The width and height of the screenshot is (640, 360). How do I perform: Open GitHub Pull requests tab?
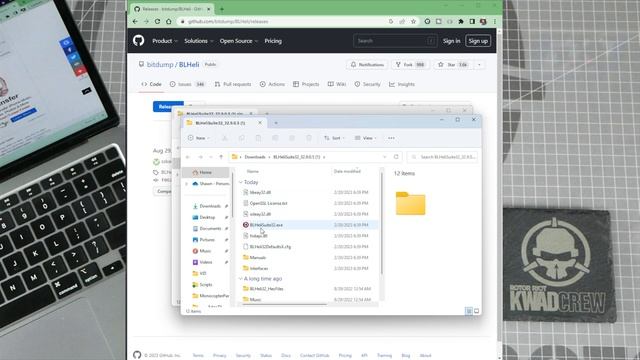(x=233, y=84)
